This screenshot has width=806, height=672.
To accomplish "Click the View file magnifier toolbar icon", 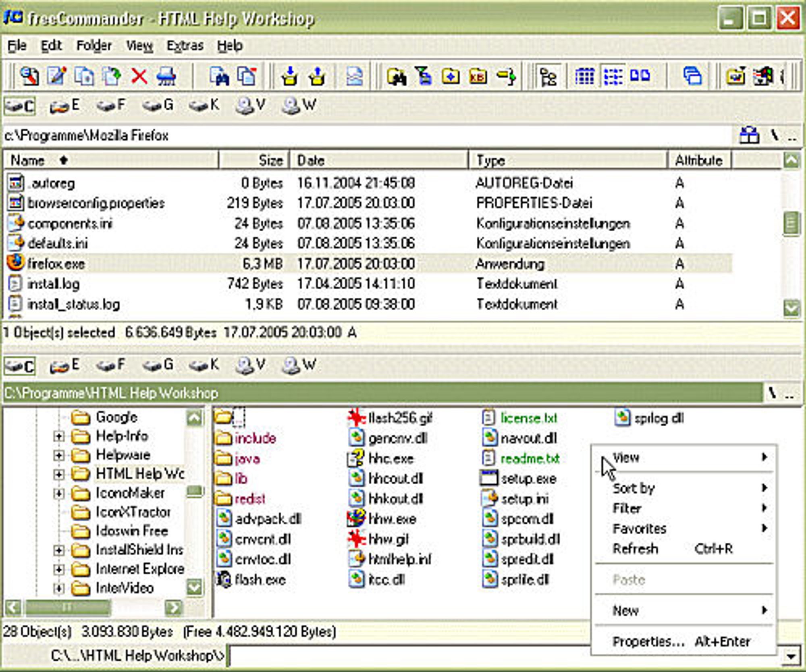I will (29, 76).
